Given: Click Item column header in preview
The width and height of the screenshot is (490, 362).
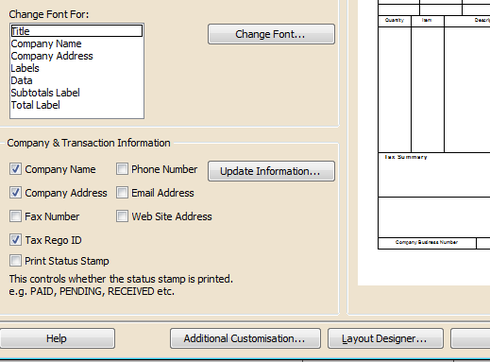Looking at the screenshot, I should (x=427, y=20).
